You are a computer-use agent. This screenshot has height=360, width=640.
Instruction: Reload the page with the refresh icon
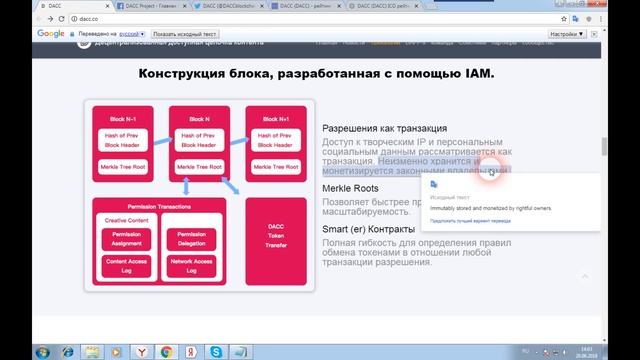click(x=62, y=19)
